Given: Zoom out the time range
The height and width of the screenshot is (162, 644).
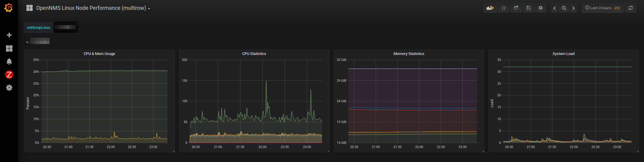Looking at the screenshot, I should click(x=564, y=8).
